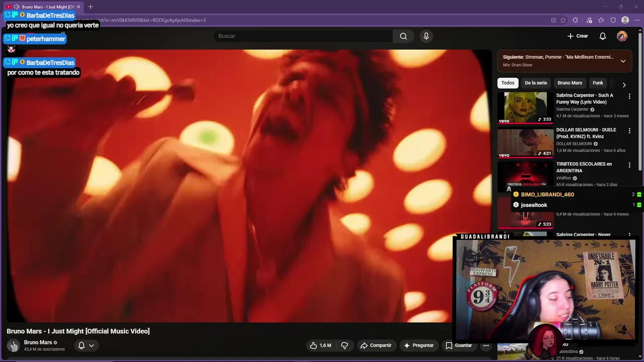Like the Bruno Mars video
This screenshot has height=362, width=644.
point(320,345)
